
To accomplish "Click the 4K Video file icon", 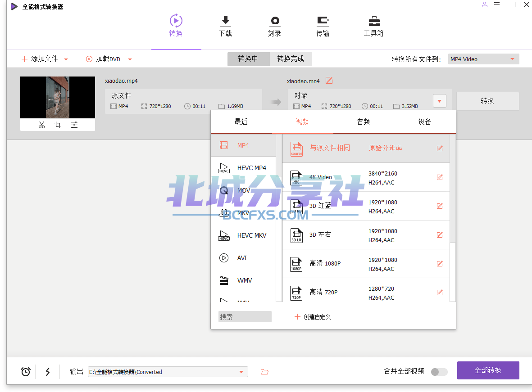I will tap(296, 178).
